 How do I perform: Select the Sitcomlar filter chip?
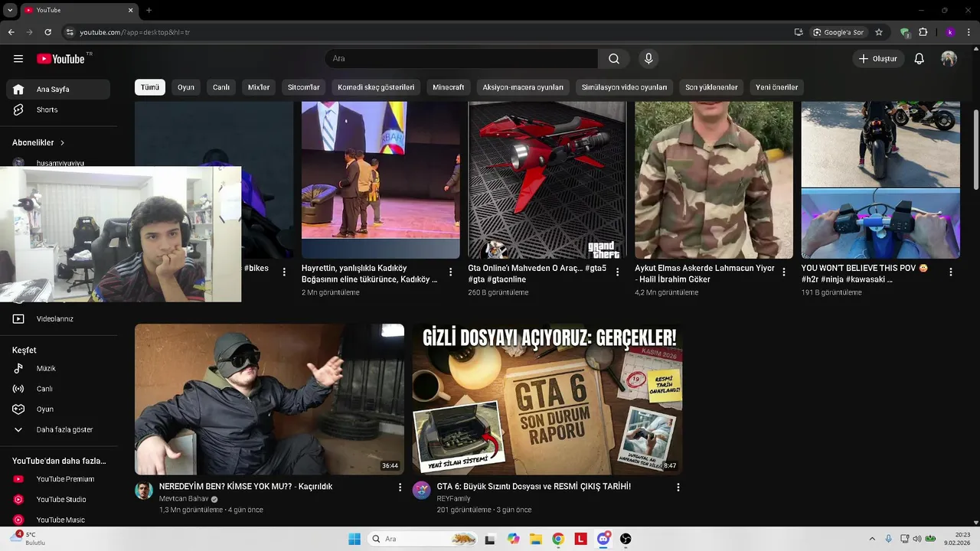pos(304,87)
